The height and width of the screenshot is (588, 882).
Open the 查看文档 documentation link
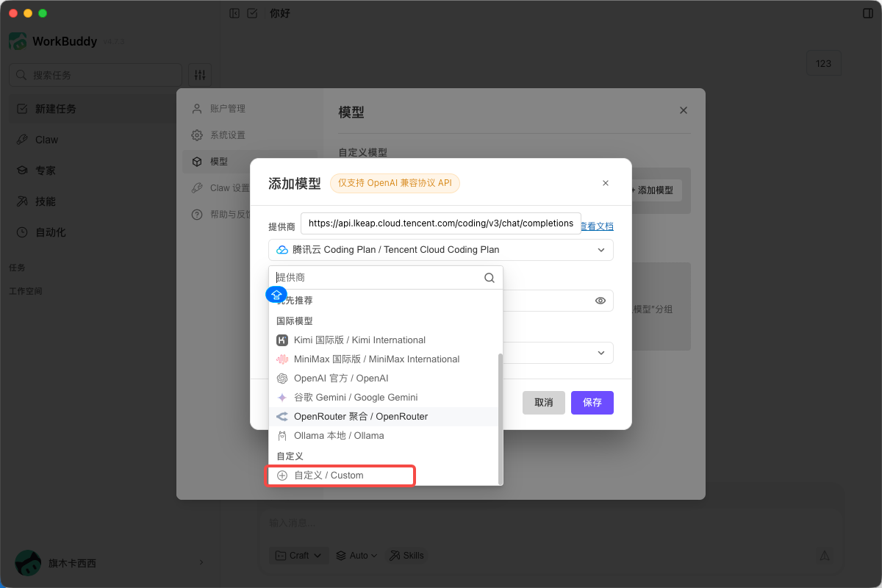click(x=597, y=225)
